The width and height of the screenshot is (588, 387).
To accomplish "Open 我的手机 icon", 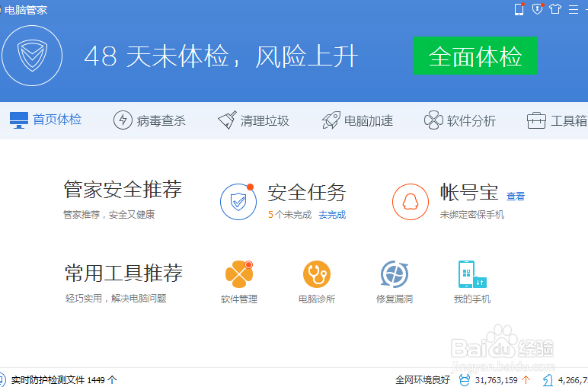I will (472, 274).
